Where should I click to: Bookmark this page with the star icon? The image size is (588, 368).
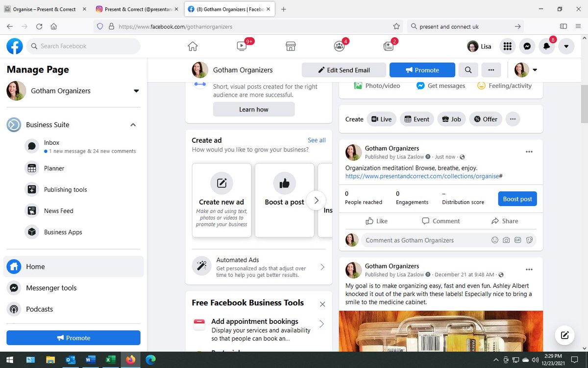tap(396, 26)
